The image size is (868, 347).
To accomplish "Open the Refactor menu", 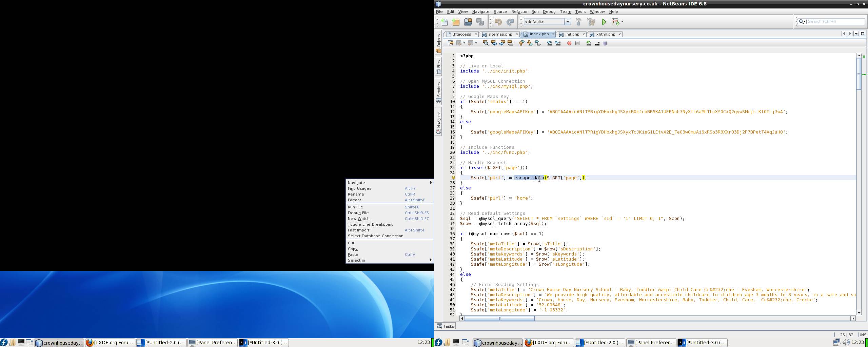I will pyautogui.click(x=519, y=12).
